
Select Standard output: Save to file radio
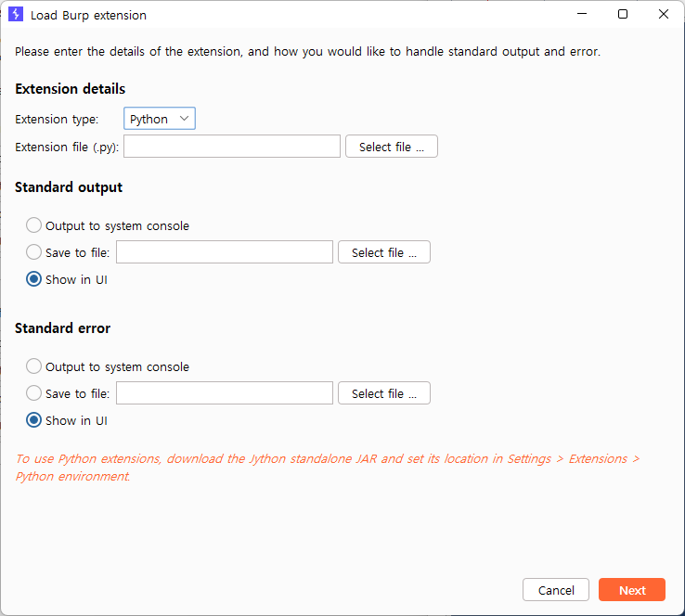pos(33,252)
